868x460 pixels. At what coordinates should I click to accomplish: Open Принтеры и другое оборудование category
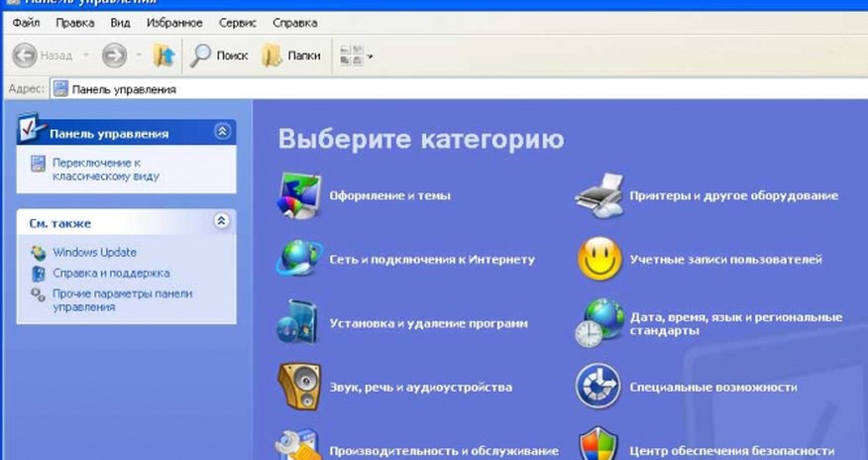pos(734,196)
